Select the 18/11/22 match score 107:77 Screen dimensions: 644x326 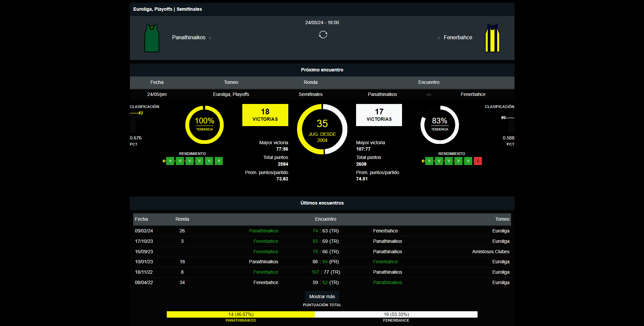325,272
